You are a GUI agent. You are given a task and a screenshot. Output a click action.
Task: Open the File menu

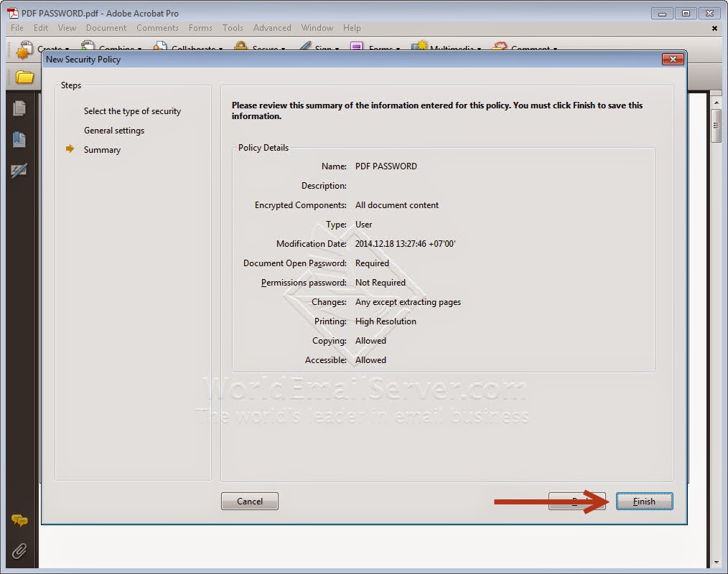[17, 28]
